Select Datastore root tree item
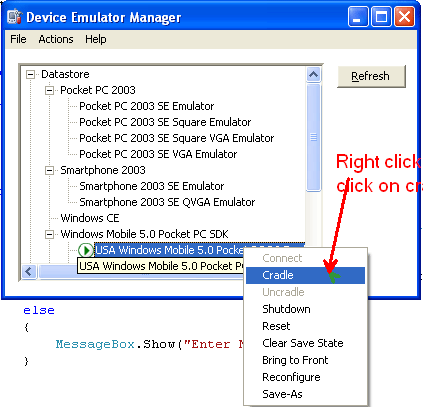423x407 pixels. point(65,74)
